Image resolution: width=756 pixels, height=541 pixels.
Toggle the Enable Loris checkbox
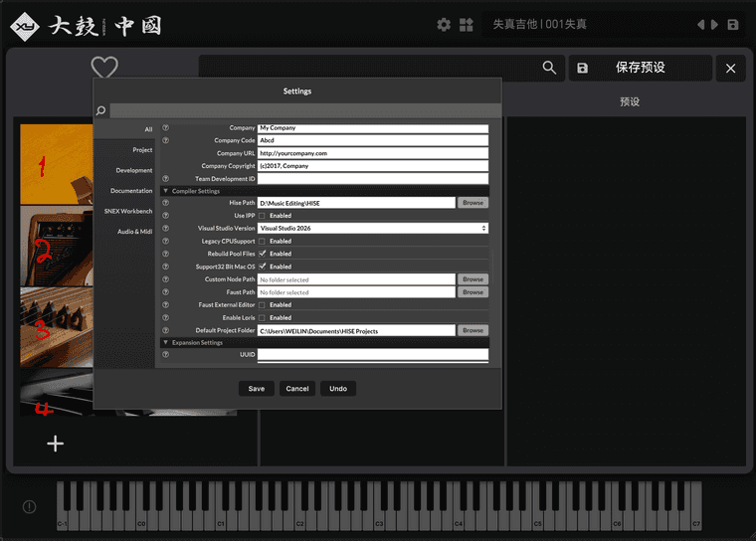click(262, 317)
